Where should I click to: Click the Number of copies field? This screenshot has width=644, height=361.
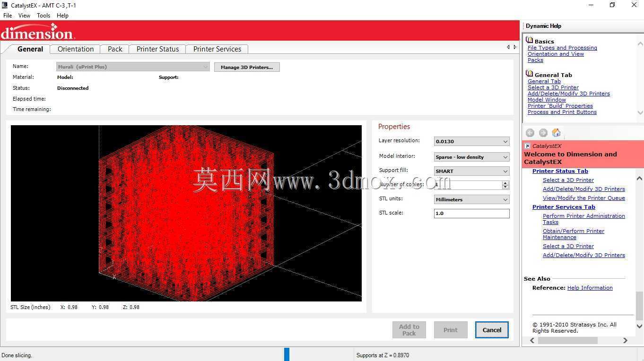tap(468, 185)
